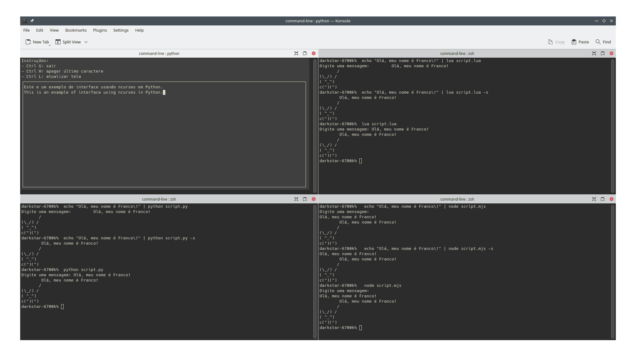Viewport: 636px width, 364px height.
Task: Click the Help menu item
Action: pos(139,30)
